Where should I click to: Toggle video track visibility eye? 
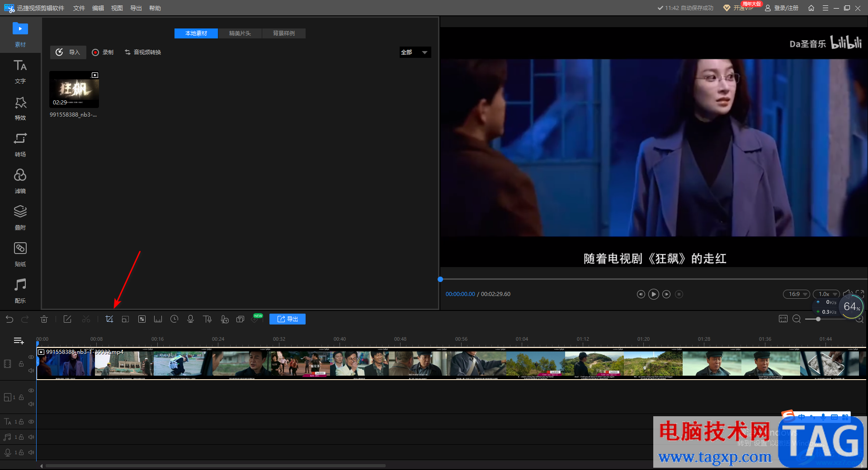tap(31, 357)
